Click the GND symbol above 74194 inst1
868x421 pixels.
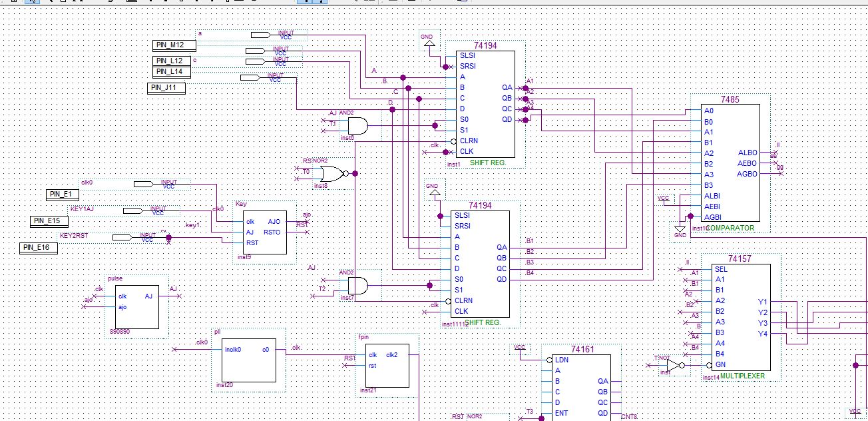(x=429, y=43)
